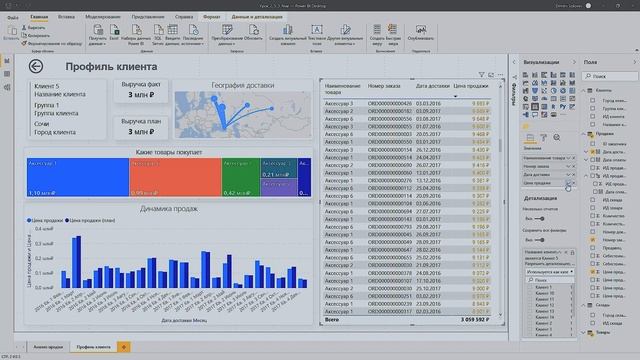Check the ИД клиента field checkbox
The height and width of the screenshot is (360, 640).
click(x=593, y=116)
